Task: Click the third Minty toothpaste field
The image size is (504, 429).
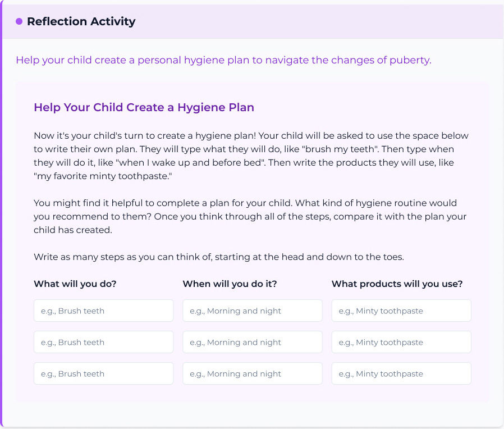Action: (401, 373)
